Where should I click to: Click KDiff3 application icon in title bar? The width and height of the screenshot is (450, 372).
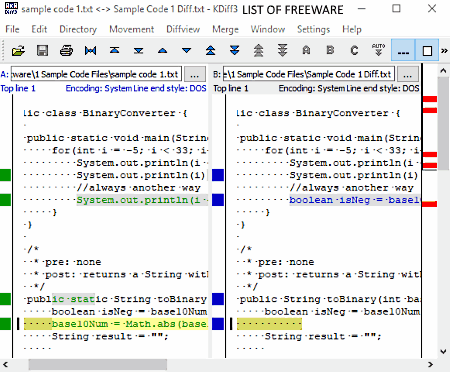click(11, 8)
